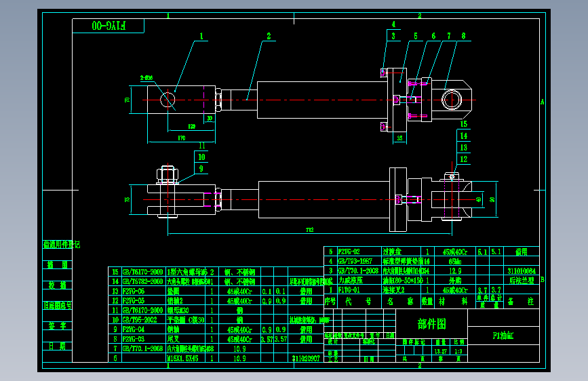Select the 170 length dimension

point(182,138)
